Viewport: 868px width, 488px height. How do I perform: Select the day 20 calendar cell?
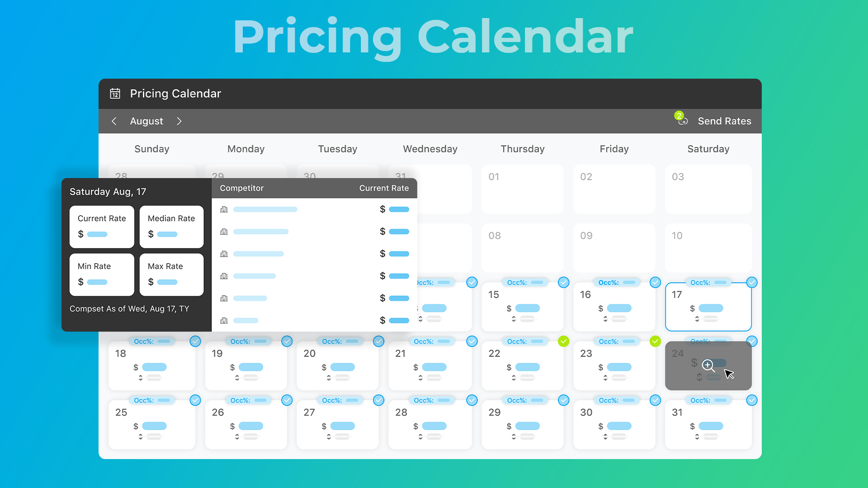coord(337,366)
